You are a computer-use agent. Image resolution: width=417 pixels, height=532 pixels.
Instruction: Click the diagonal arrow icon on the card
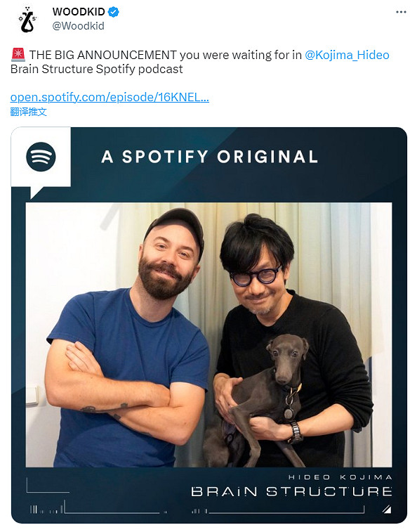(387, 509)
